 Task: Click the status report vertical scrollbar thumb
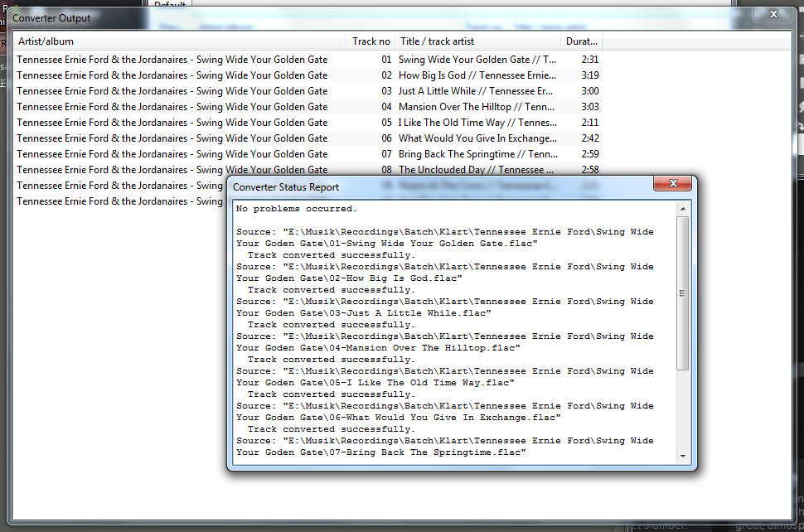(x=682, y=293)
